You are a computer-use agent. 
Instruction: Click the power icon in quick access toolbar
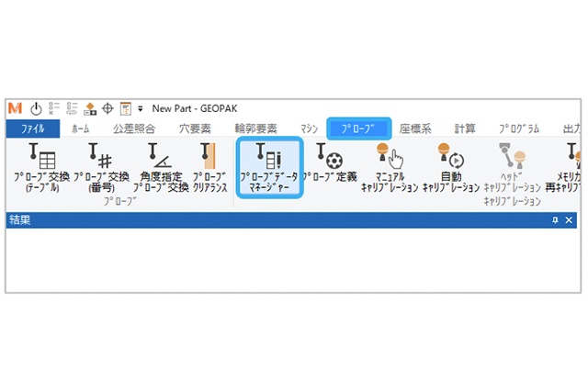coord(36,108)
